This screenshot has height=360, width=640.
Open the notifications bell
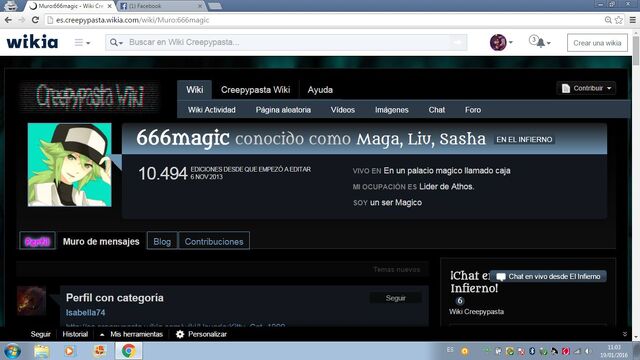(x=540, y=42)
